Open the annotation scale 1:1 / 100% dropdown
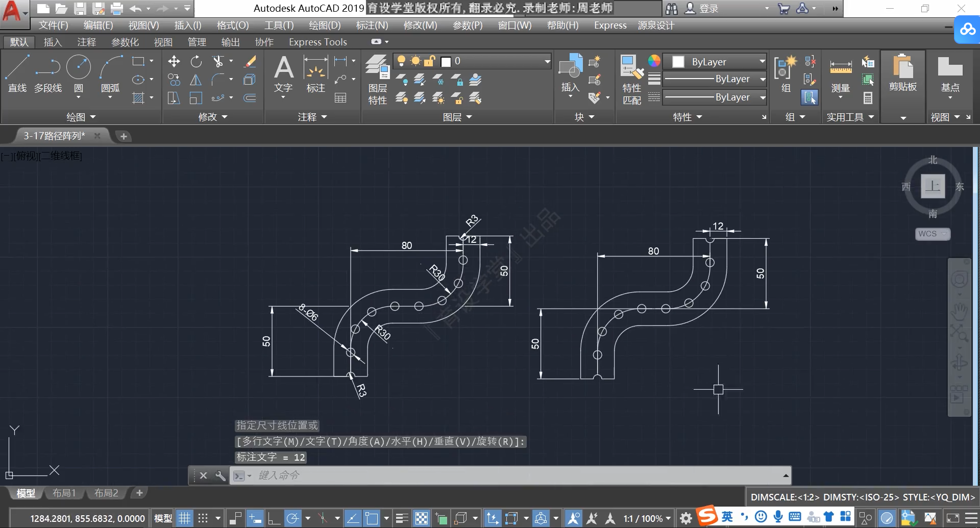The width and height of the screenshot is (980, 528). click(647, 518)
